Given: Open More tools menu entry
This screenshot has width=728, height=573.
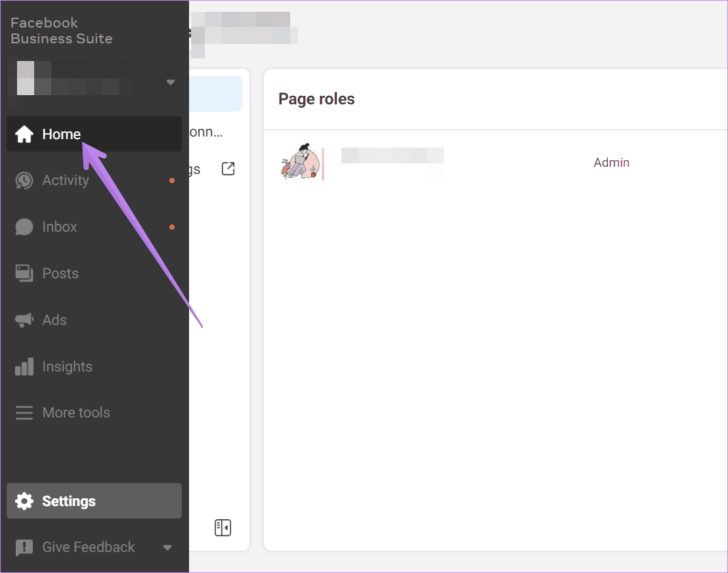Looking at the screenshot, I should (95, 413).
